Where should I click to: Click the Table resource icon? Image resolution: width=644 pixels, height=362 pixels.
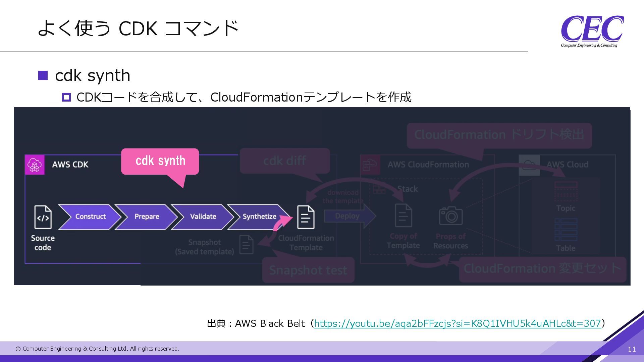[566, 230]
